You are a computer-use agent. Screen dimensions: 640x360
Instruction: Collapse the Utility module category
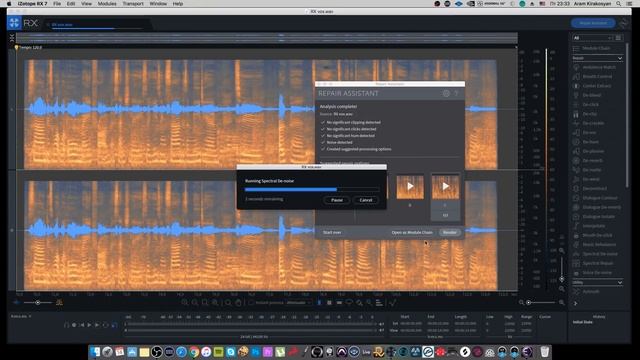(620, 282)
